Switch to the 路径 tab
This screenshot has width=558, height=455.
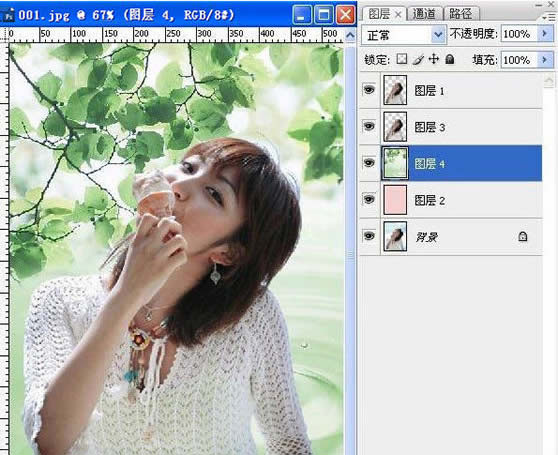[x=461, y=14]
